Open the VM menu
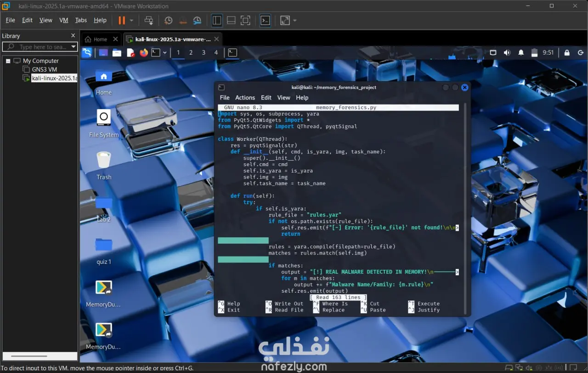This screenshot has height=373, width=588. coord(64,20)
